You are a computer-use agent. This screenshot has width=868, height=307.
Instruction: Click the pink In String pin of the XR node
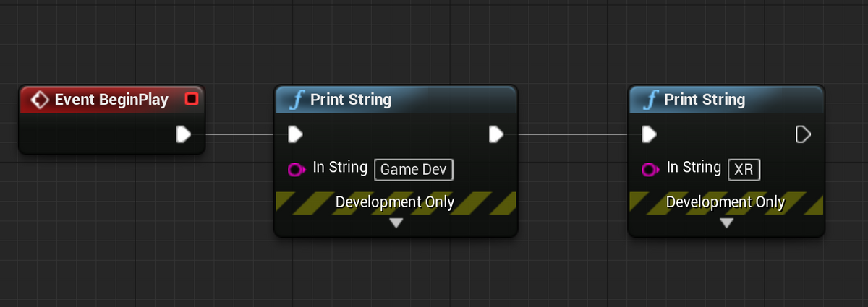(x=651, y=170)
